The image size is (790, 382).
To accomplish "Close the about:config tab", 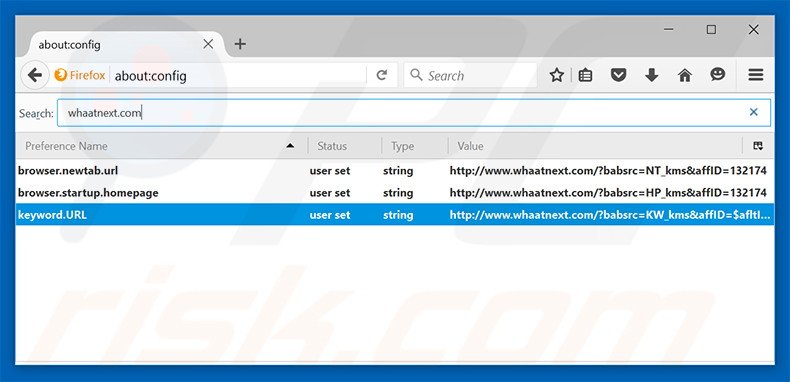I will point(208,44).
